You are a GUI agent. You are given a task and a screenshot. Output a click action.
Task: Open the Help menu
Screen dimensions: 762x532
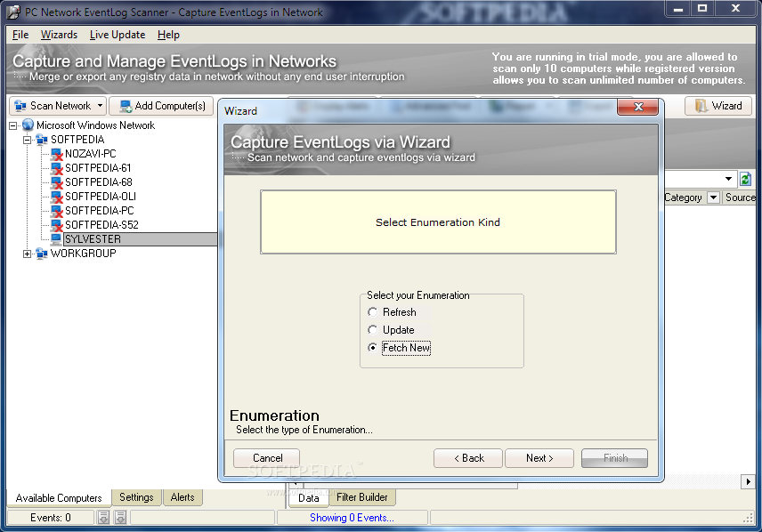(168, 35)
